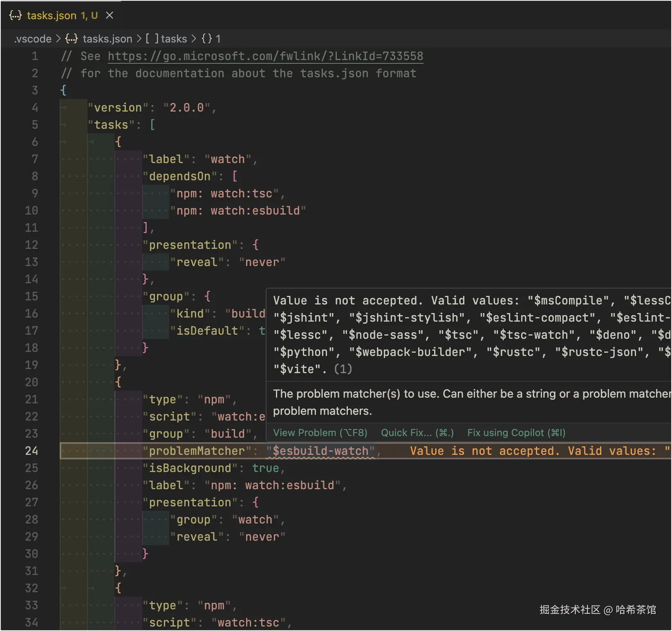Screen dimensions: 672x631
Task: Open Quick Fix from the hover popup
Action: [417, 433]
